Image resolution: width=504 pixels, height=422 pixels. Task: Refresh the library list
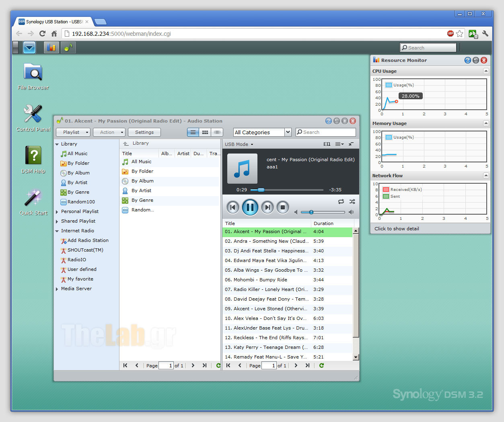click(218, 365)
